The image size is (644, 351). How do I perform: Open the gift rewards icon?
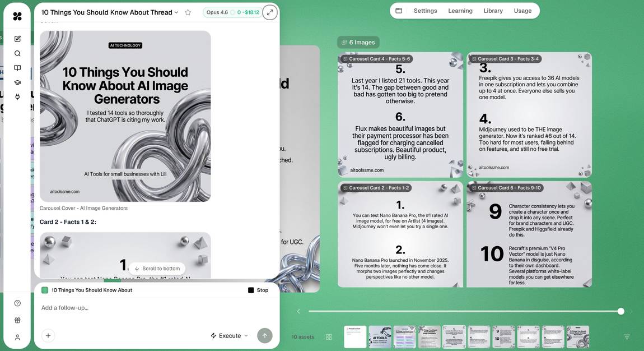click(x=17, y=320)
